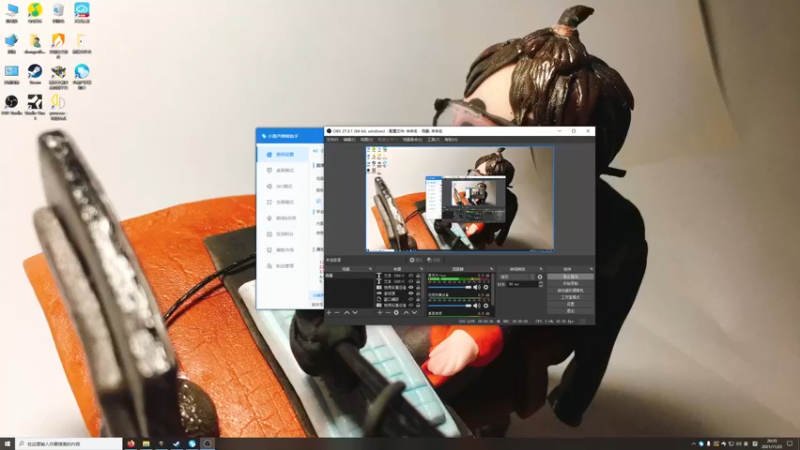Open the 工具(T) menu in OBS

[x=433, y=139]
